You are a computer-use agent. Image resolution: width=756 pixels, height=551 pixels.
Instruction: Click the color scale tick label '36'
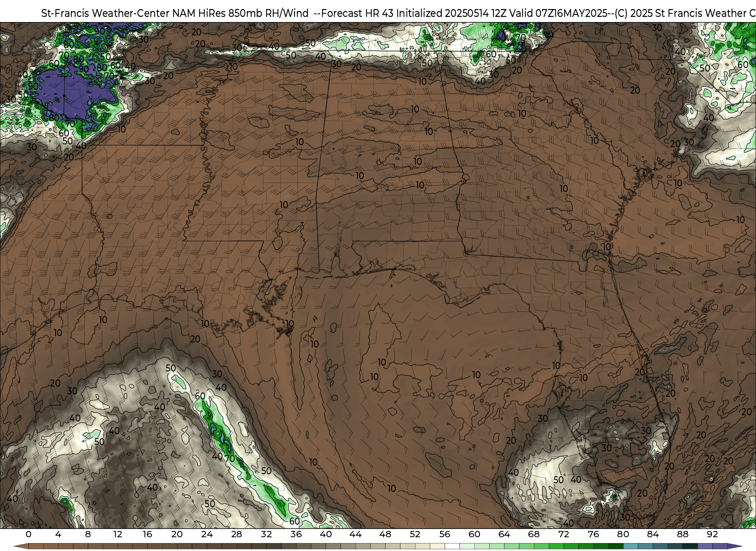tap(296, 534)
